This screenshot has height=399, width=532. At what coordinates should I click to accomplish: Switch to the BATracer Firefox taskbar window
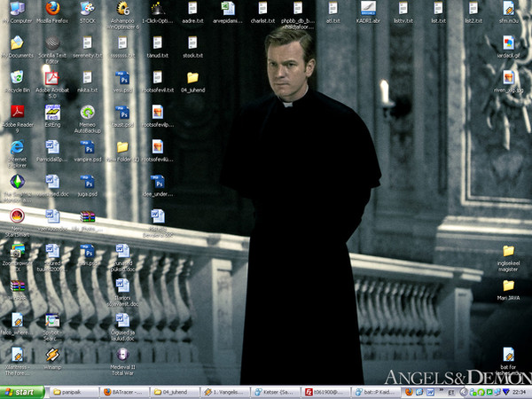(125, 392)
